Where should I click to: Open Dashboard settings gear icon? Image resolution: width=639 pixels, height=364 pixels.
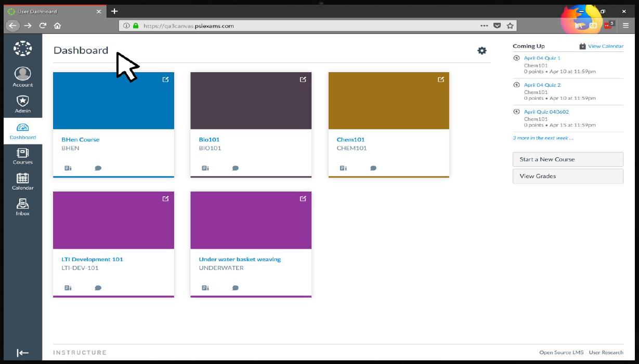(x=482, y=50)
